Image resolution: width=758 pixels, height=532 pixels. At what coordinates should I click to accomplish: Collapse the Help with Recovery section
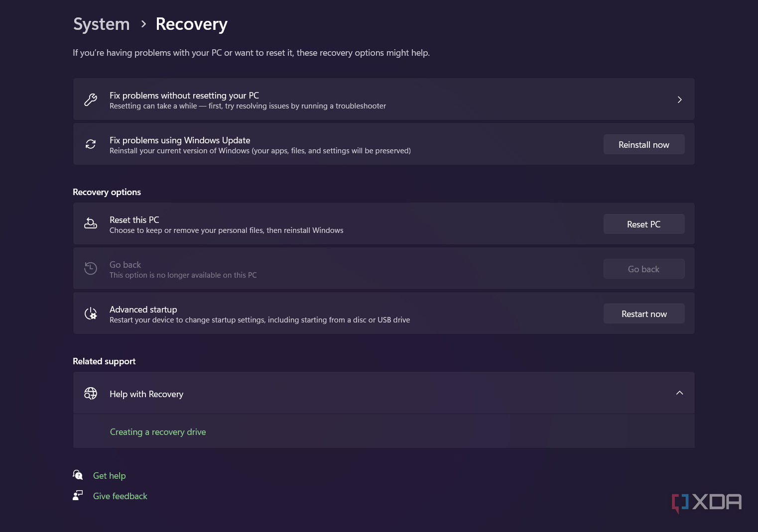click(679, 393)
